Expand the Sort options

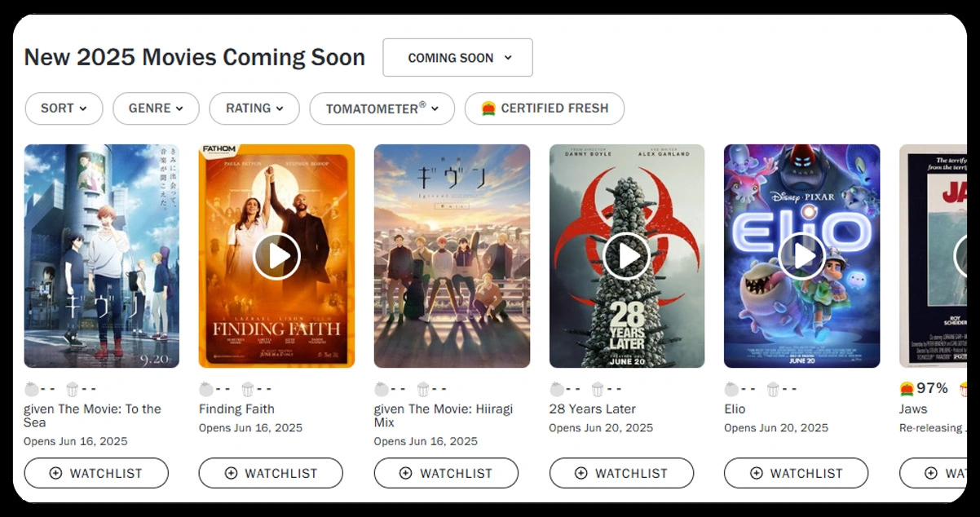point(64,108)
